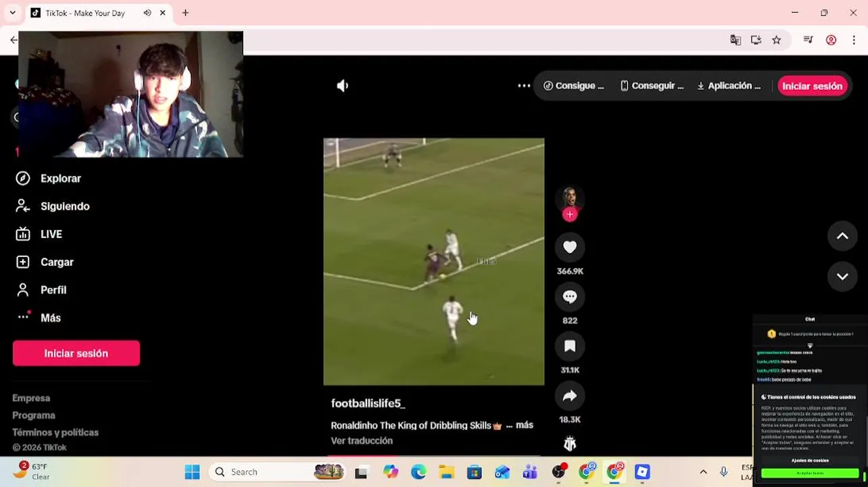Open the LIVE section

point(39,234)
